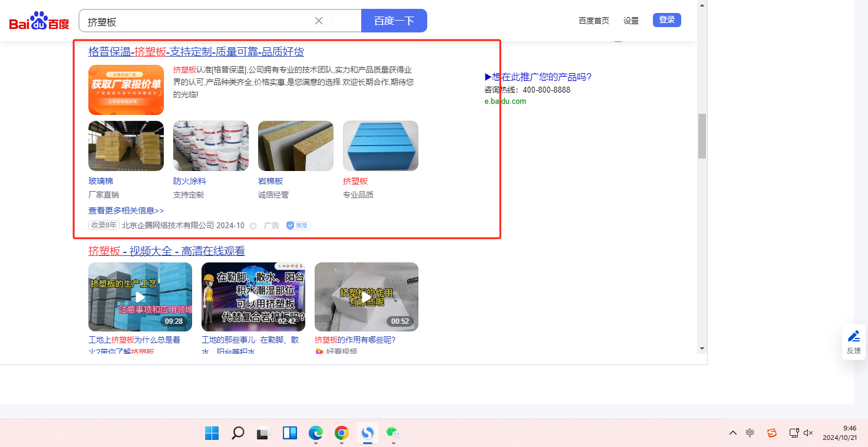The height and width of the screenshot is (447, 868).
Task: Click the 百度一下 search button
Action: pyautogui.click(x=394, y=21)
